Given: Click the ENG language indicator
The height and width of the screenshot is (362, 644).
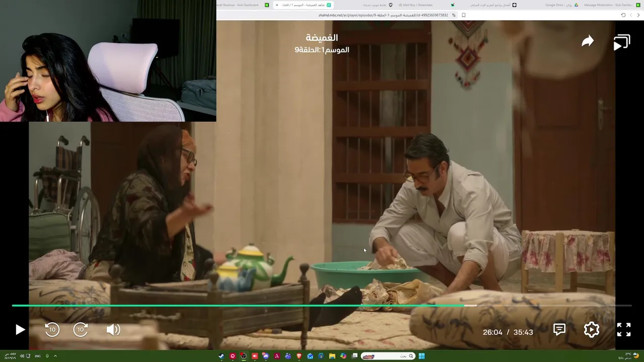Looking at the screenshot, I should [x=38, y=356].
